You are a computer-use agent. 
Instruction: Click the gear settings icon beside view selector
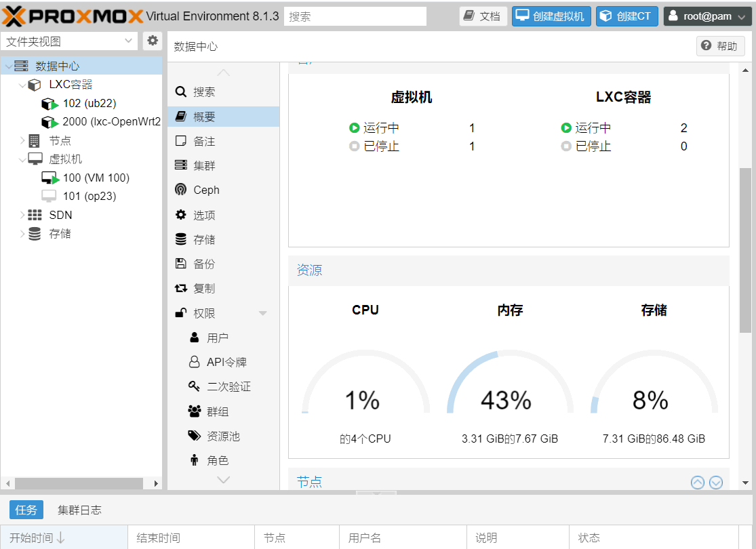[x=153, y=41]
